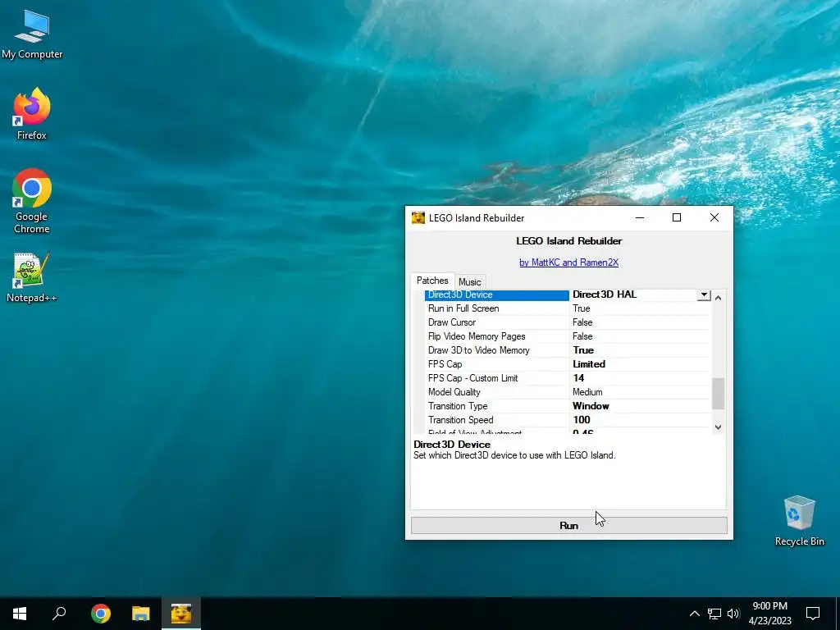
Task: Click the LEGO Island Rebuilder title bar icon
Action: click(x=418, y=218)
